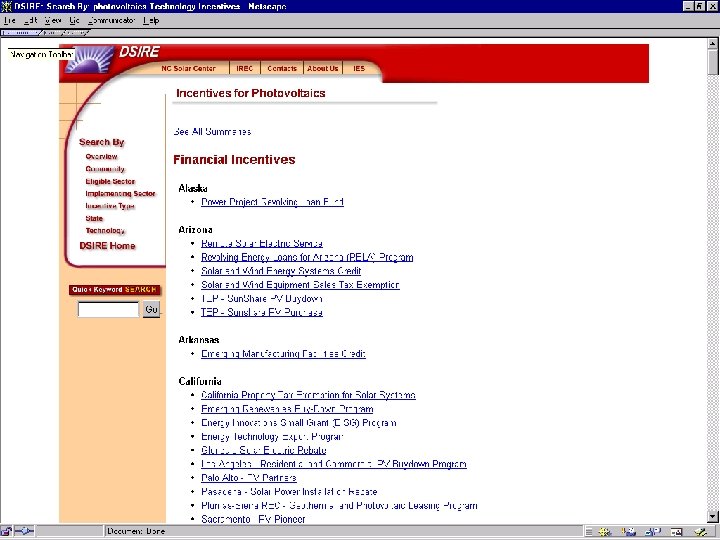Open Search By Overview link
Screen dimensions: 720x540
click(101, 157)
